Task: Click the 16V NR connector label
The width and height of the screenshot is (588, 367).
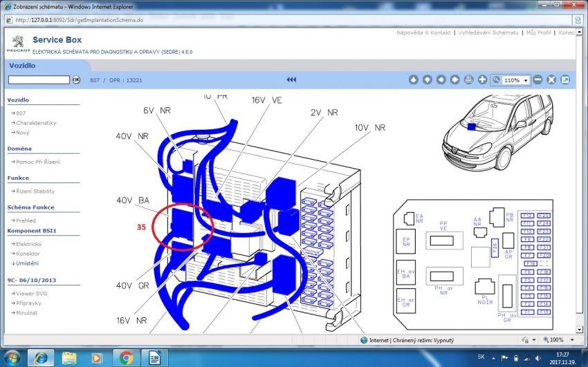Action: (131, 321)
